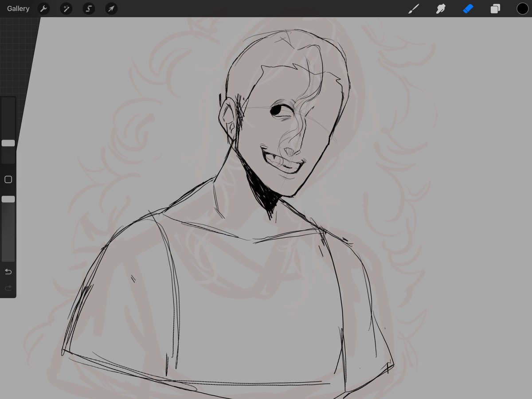Viewport: 532px width, 399px height.
Task: Redo the last undone stroke
Action: 8,288
